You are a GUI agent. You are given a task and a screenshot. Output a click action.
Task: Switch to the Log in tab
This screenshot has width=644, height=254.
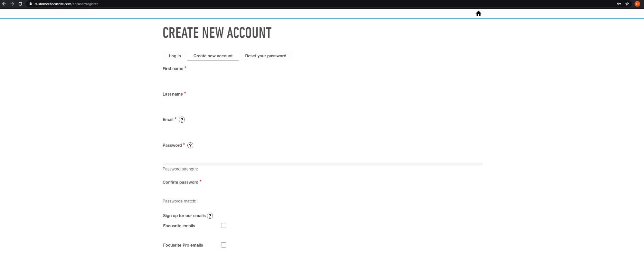point(175,56)
